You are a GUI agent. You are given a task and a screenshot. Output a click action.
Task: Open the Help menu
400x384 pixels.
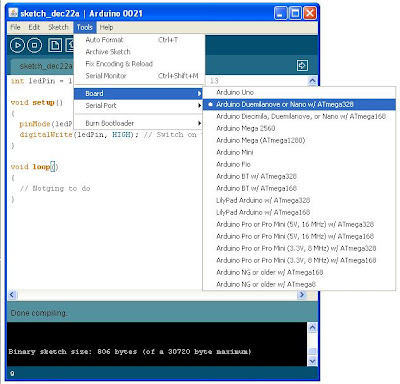pyautogui.click(x=106, y=27)
